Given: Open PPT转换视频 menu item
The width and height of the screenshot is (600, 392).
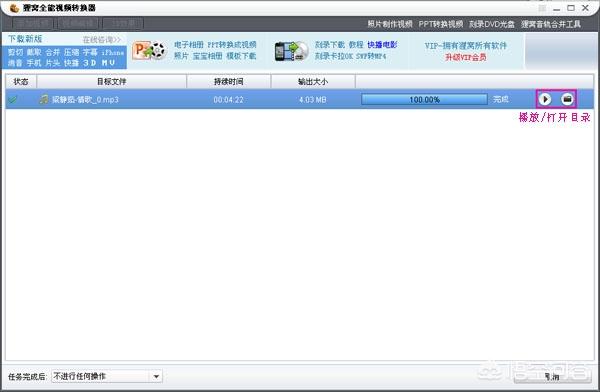Looking at the screenshot, I should coord(440,24).
